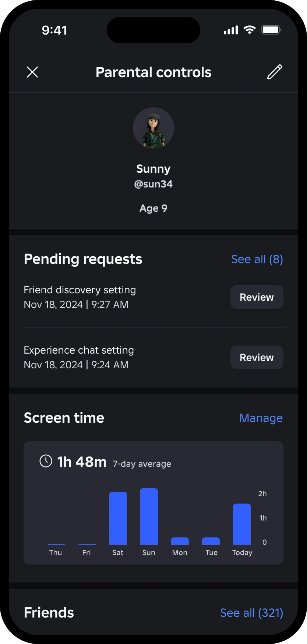Image resolution: width=307 pixels, height=644 pixels.
Task: Select the Sun bar in the chart
Action: click(149, 516)
